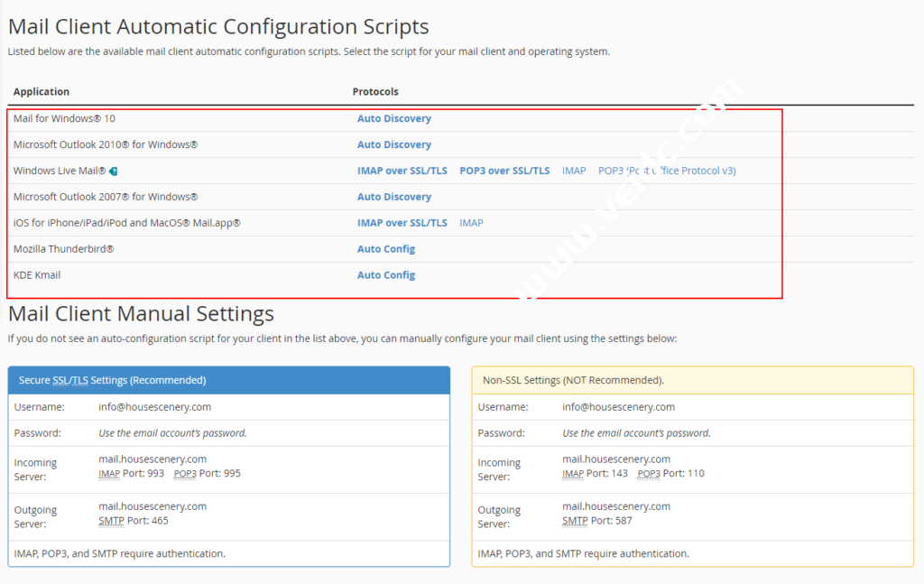This screenshot has height=584, width=924.
Task: Click the Protocols column header
Action: (375, 92)
